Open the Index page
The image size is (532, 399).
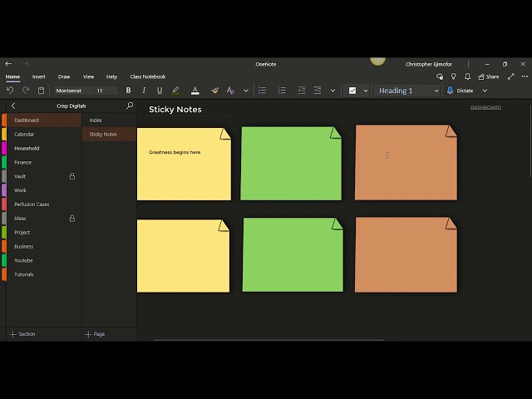[109, 120]
